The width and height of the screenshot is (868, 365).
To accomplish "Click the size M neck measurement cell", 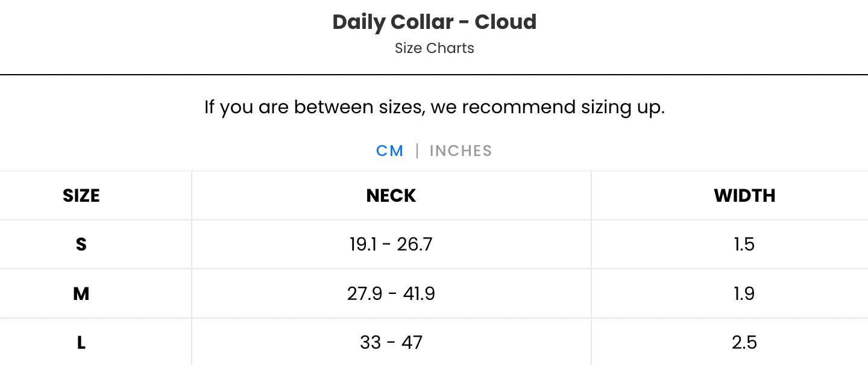I will 391,293.
